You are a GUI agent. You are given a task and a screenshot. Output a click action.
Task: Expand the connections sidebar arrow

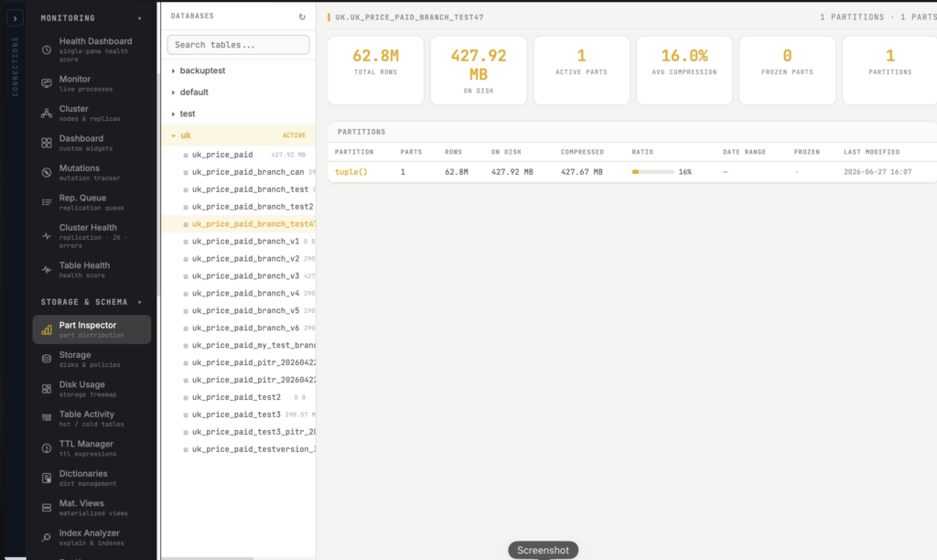click(15, 18)
